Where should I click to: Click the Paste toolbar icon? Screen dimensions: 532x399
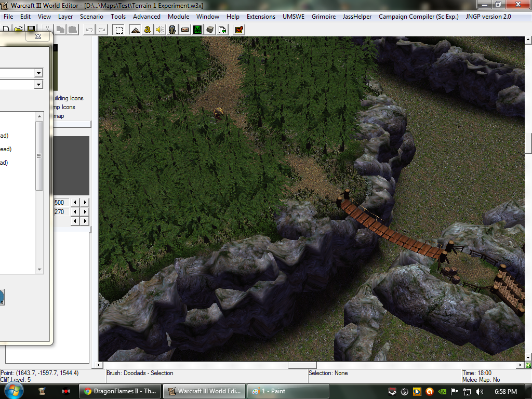click(73, 30)
